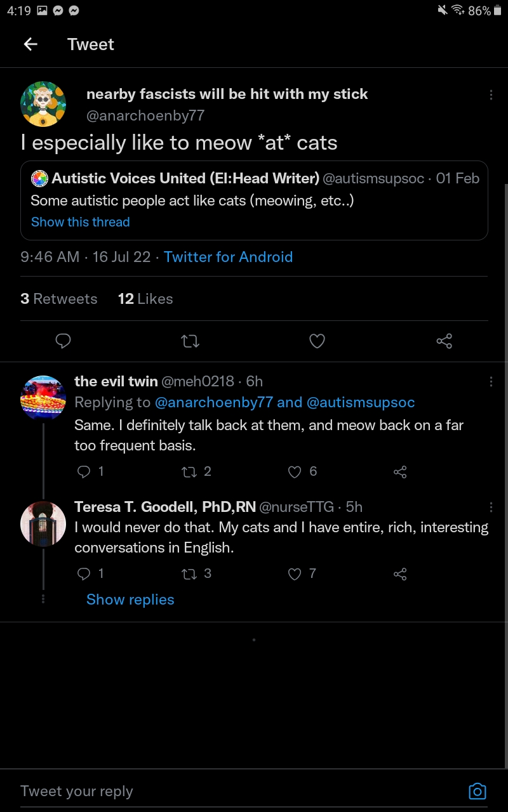View the 12 Likes list
508x812 pixels.
(x=145, y=299)
